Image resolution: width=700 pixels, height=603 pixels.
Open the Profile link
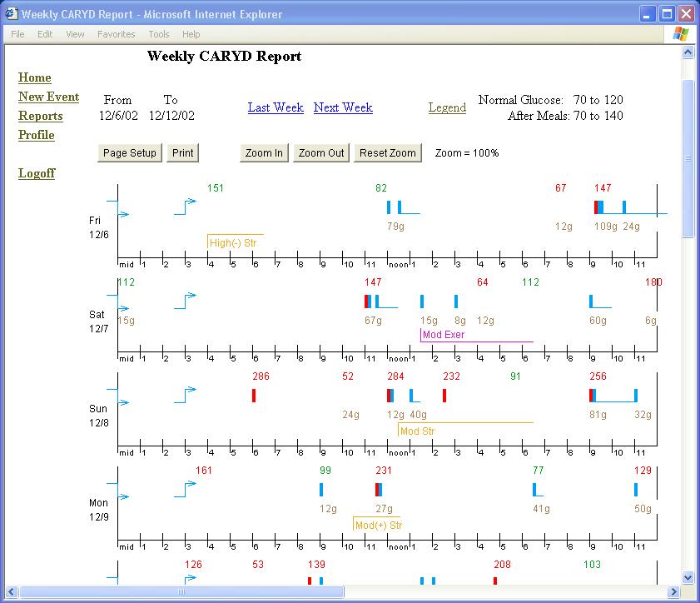click(37, 135)
